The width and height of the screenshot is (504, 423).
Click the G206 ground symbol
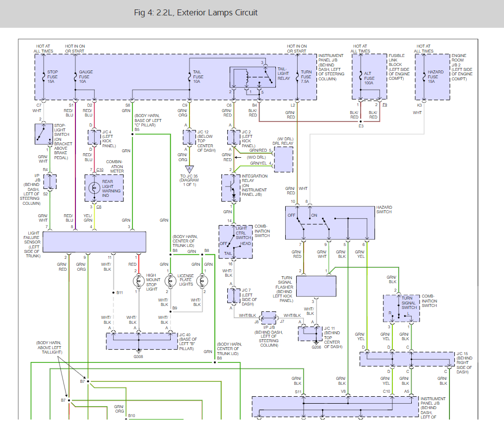tap(316, 342)
